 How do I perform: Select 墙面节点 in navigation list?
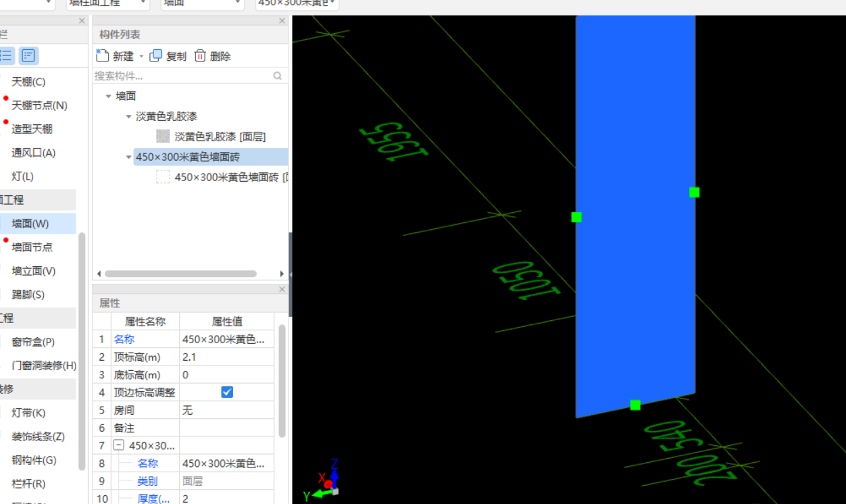(x=32, y=247)
